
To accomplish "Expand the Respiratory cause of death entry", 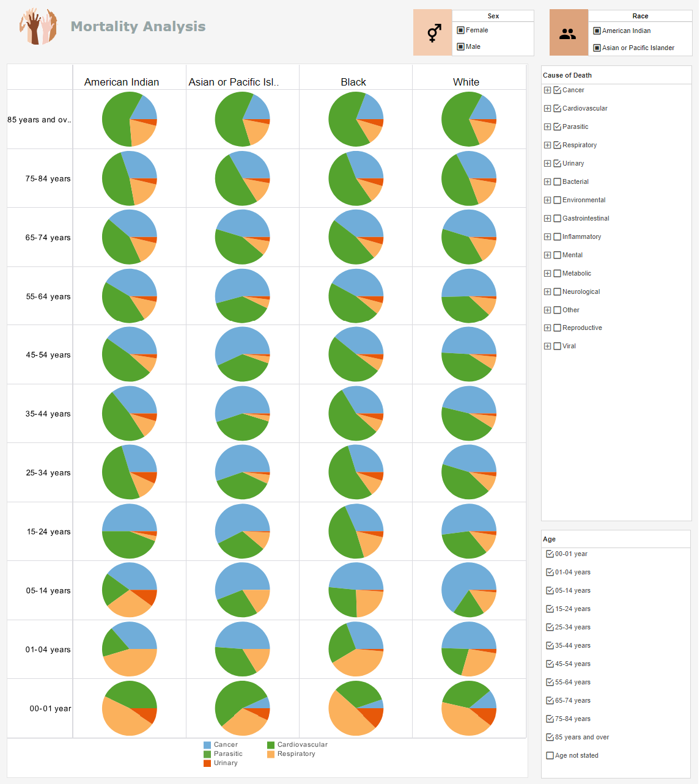I will [x=547, y=145].
